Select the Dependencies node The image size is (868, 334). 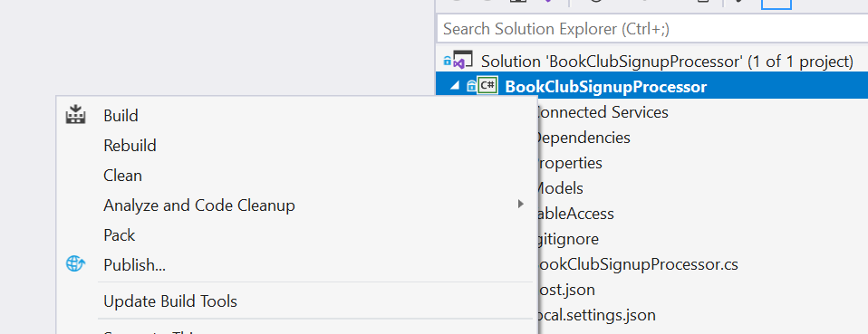click(x=583, y=138)
